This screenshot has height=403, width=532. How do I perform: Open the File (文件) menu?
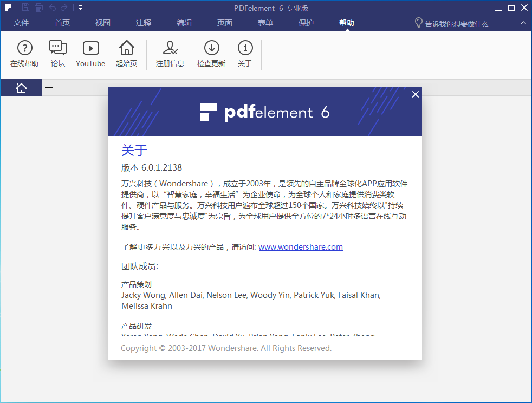(x=21, y=23)
